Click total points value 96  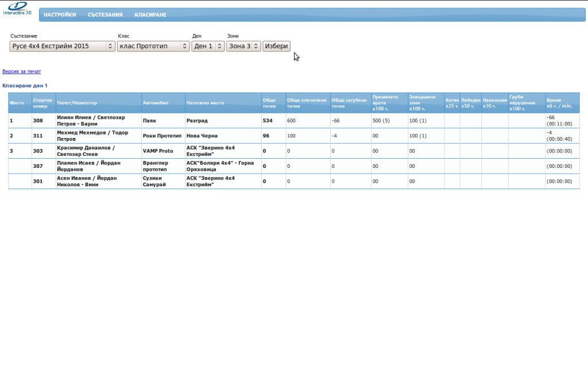pos(266,136)
